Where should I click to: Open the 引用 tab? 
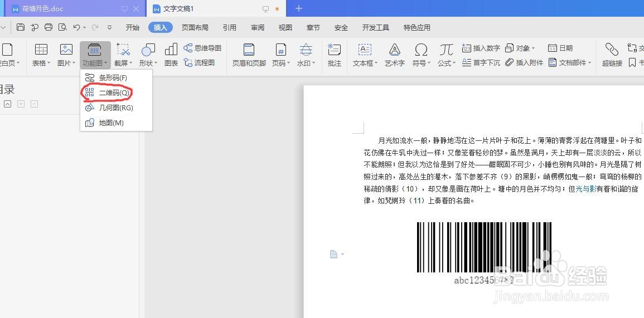click(x=230, y=27)
